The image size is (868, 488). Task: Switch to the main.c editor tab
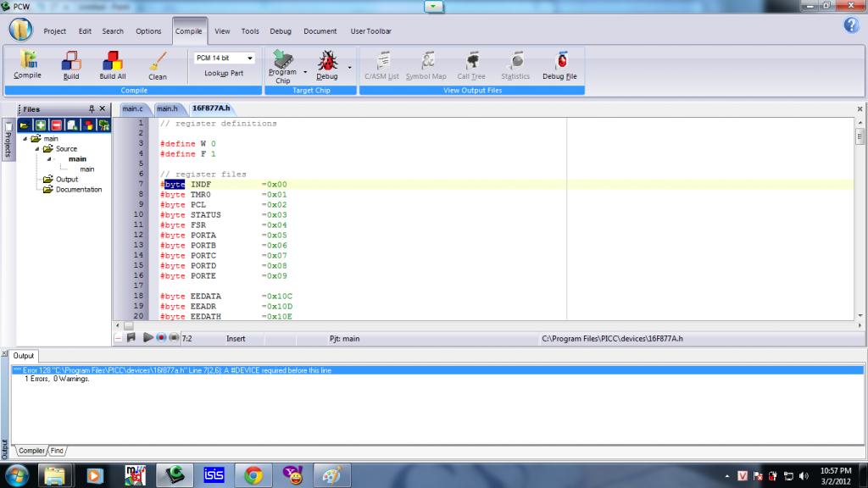coord(132,108)
